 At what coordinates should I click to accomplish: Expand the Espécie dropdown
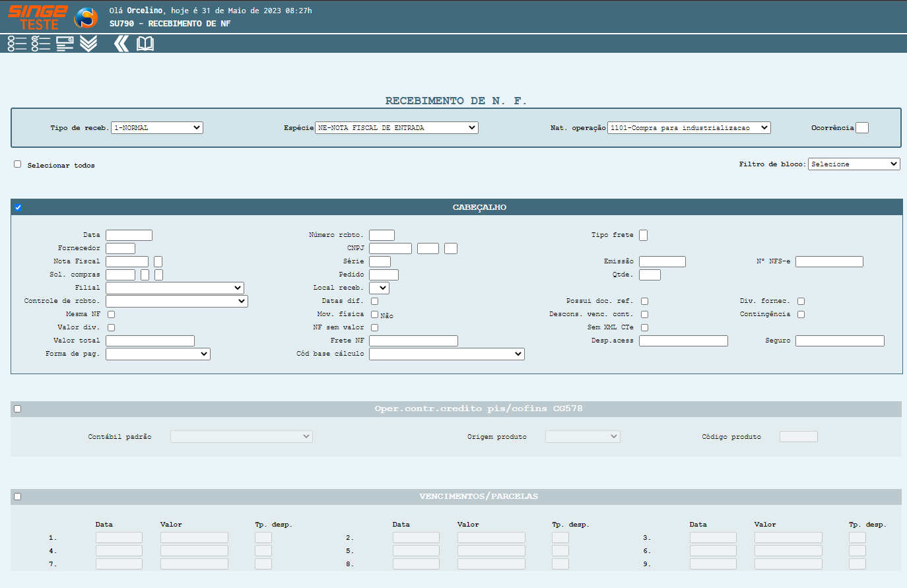[x=396, y=128]
